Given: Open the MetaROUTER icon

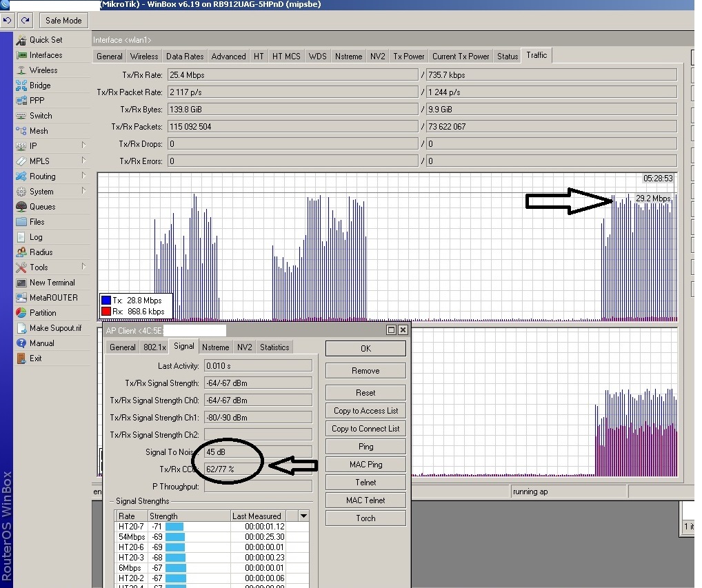Looking at the screenshot, I should pos(21,298).
